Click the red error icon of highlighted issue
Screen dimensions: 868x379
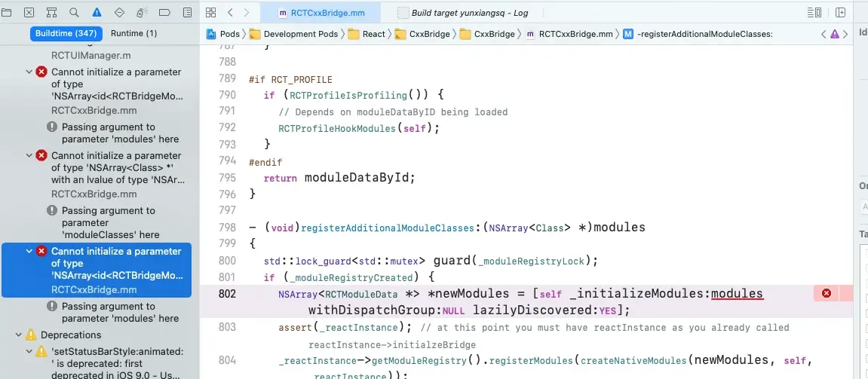pos(41,251)
